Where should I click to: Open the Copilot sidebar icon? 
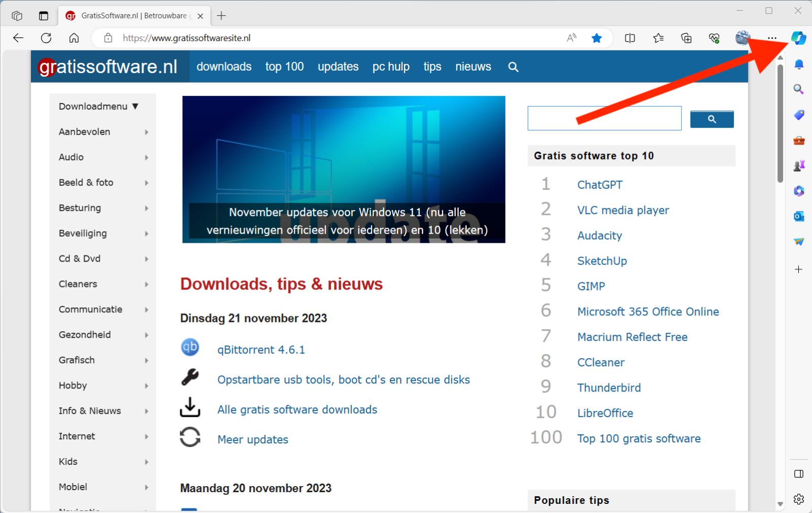pos(798,38)
